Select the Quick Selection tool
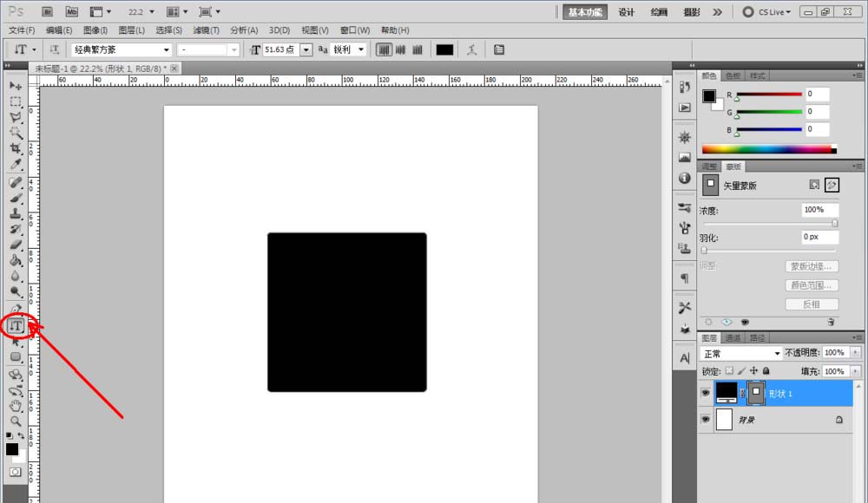 (16, 133)
